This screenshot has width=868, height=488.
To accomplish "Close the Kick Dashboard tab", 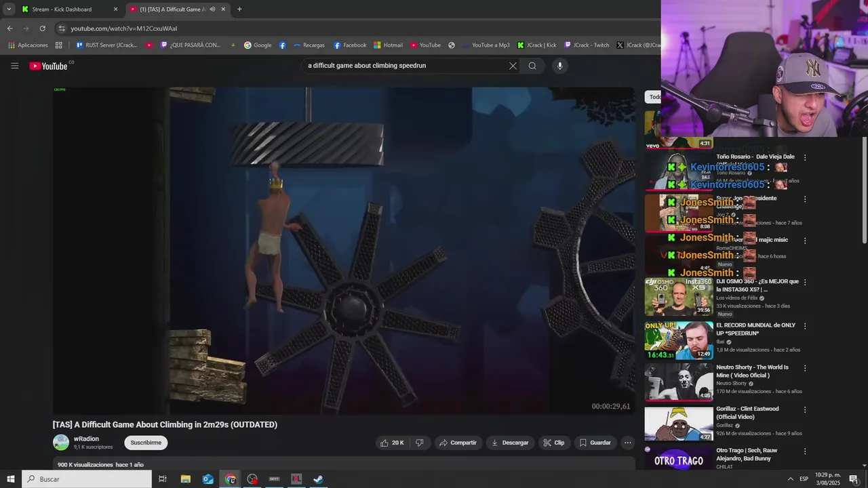I will coord(115,9).
